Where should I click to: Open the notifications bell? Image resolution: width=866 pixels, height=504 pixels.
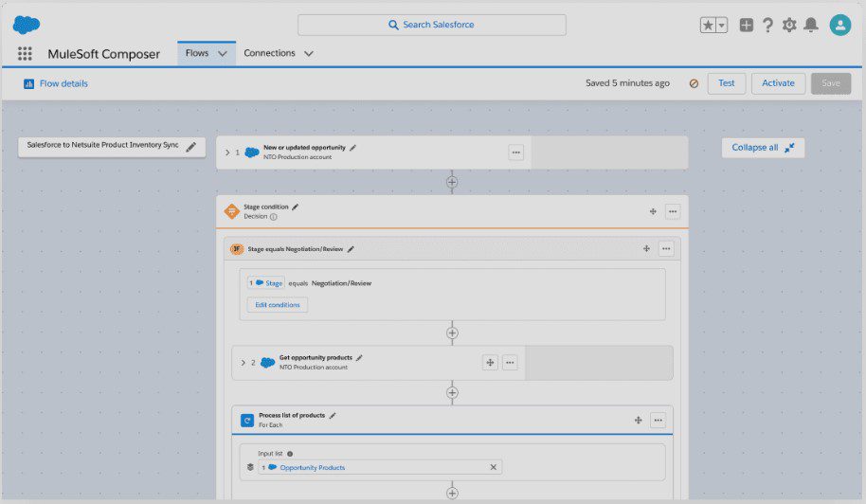click(811, 25)
